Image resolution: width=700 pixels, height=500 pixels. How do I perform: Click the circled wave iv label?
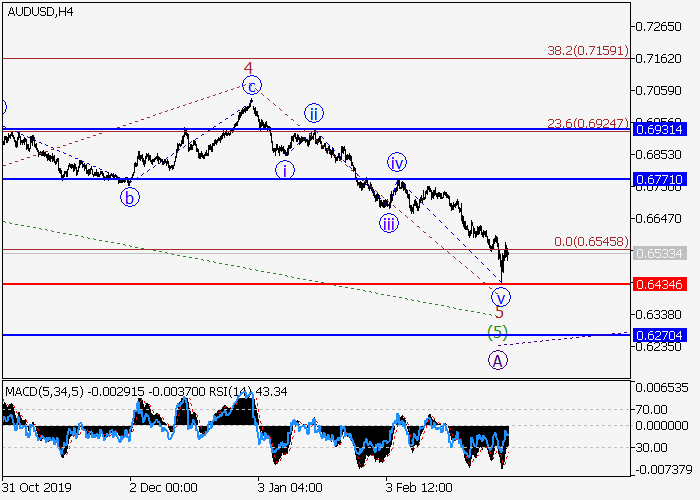click(397, 163)
